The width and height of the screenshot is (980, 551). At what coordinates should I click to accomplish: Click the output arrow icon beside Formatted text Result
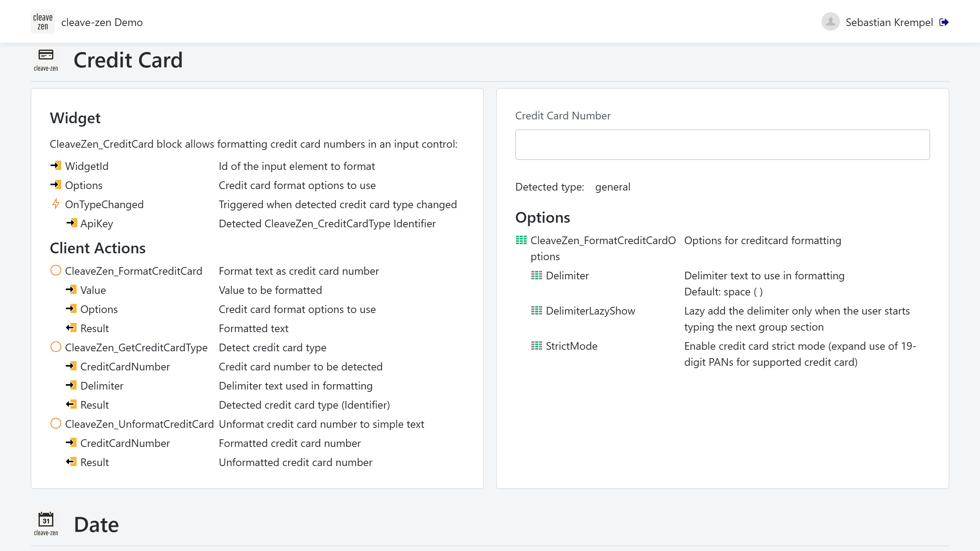[71, 328]
